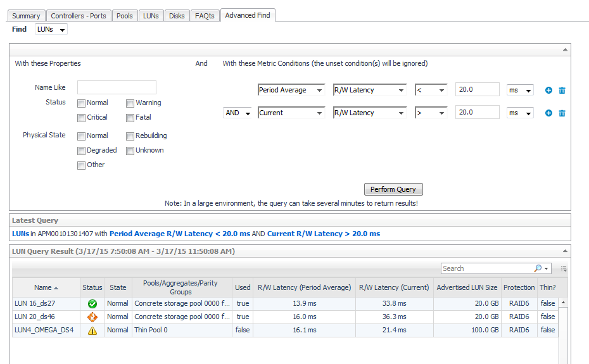Click the green Normal status icon for LUN 16_ds27
Image resolution: width=589 pixels, height=364 pixels.
[92, 303]
